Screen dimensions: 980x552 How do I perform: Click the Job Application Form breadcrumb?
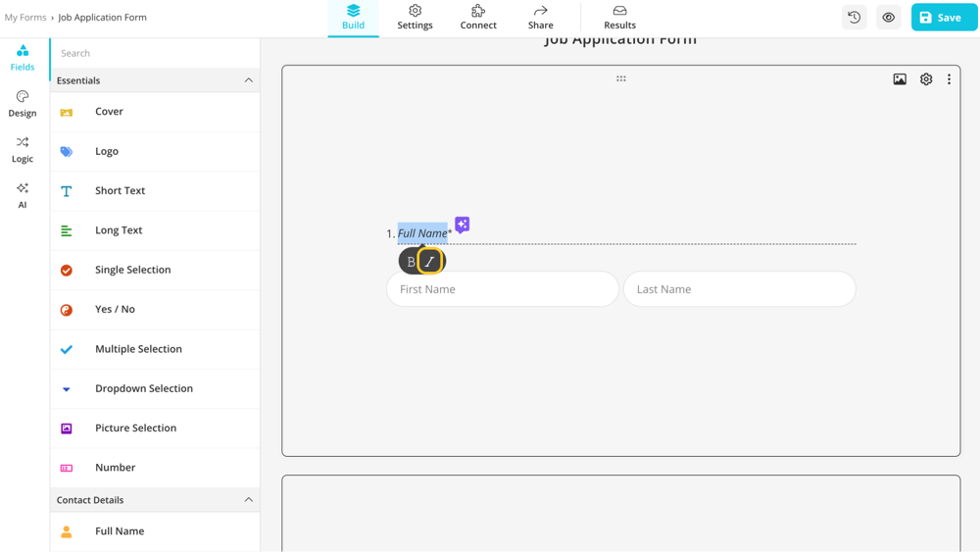(x=103, y=18)
